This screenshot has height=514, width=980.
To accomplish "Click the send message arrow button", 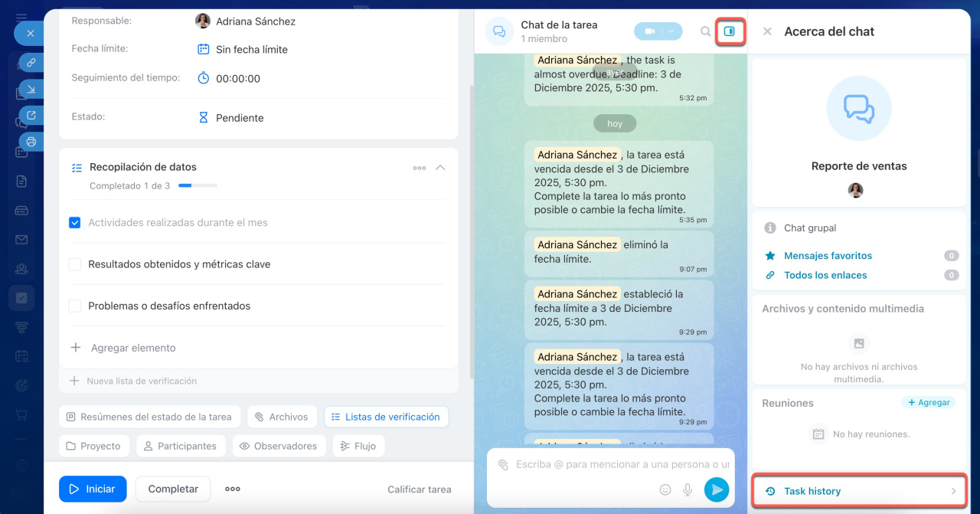I will [717, 489].
